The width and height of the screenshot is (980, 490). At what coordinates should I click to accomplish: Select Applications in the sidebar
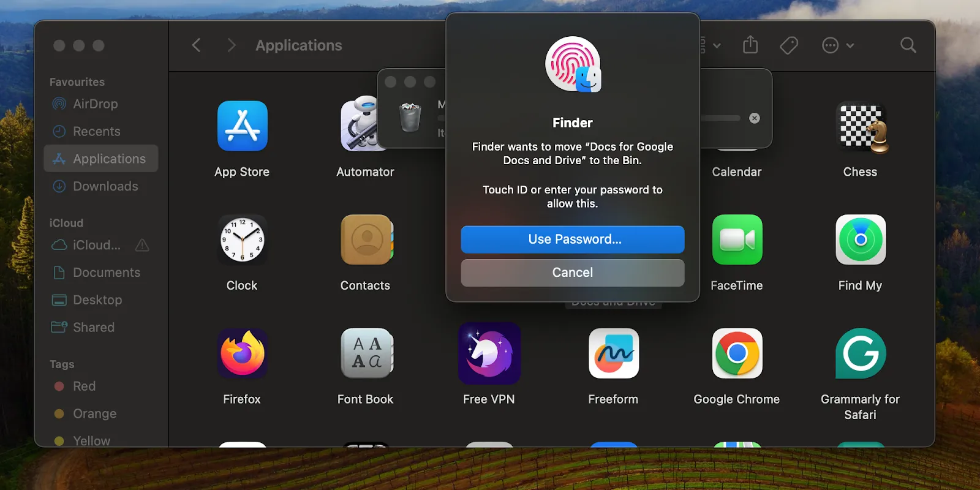point(101,159)
